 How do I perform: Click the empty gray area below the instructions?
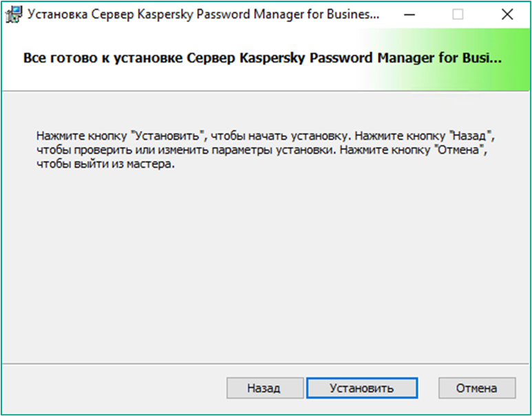point(266,265)
